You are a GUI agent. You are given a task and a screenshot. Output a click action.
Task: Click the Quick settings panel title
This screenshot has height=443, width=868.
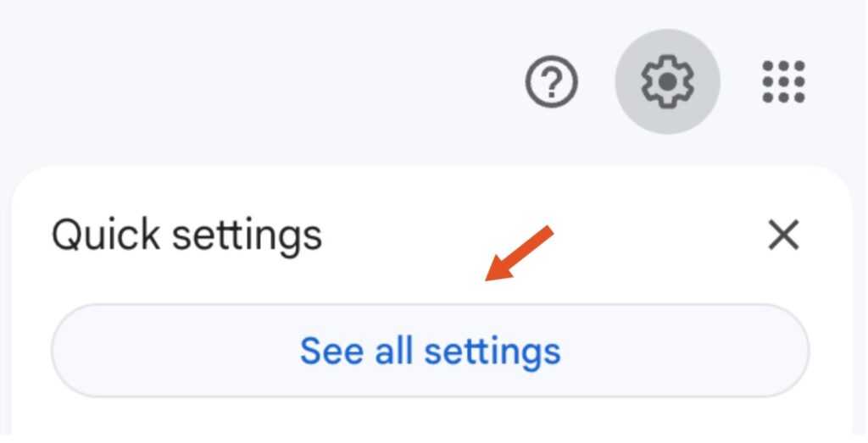click(x=186, y=235)
